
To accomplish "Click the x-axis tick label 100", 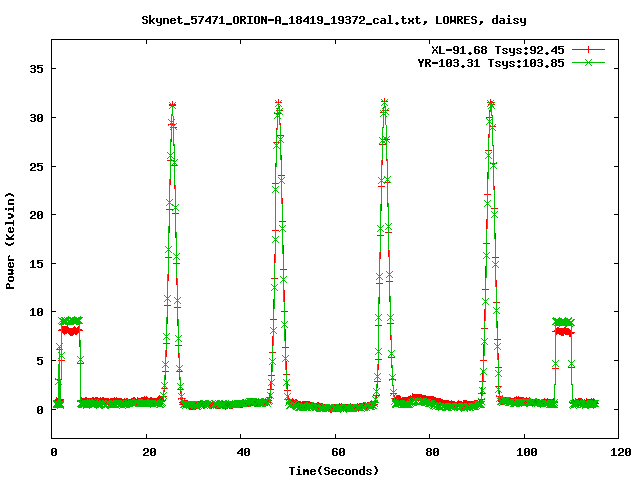I will (527, 452).
